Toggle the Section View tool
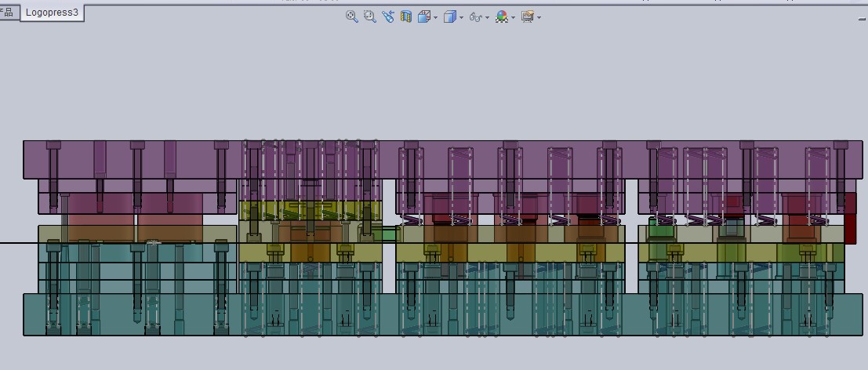 (x=406, y=16)
